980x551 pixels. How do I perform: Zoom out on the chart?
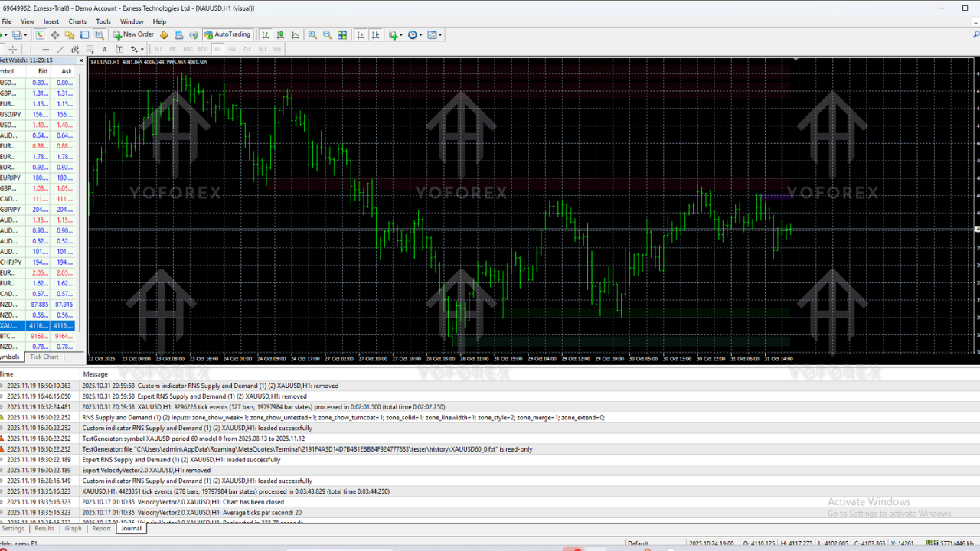point(327,34)
